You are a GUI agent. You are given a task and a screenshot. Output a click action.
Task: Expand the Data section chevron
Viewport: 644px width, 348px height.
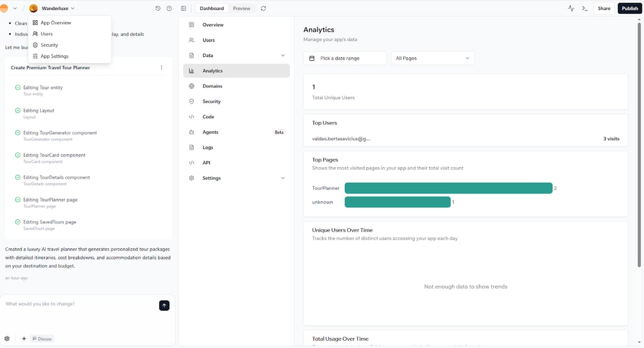[282, 55]
